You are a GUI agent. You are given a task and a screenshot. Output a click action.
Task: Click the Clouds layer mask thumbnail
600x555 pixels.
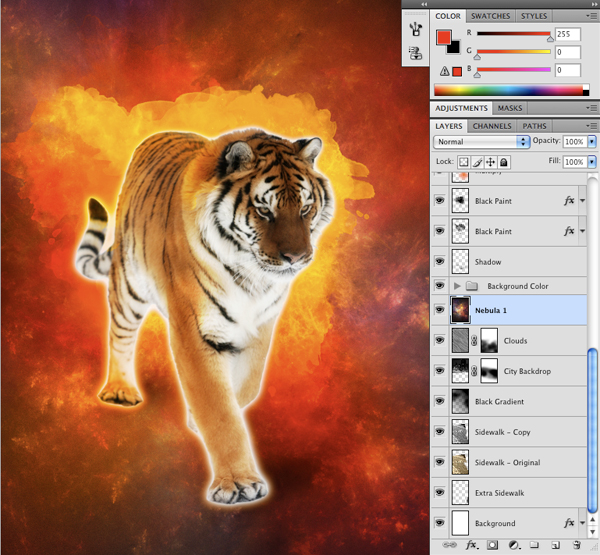point(489,340)
